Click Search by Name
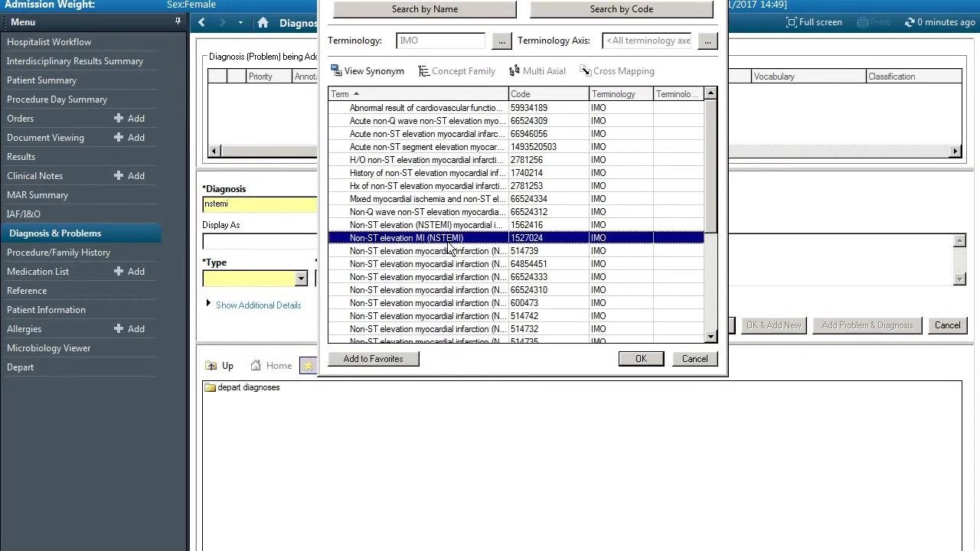 (x=425, y=9)
